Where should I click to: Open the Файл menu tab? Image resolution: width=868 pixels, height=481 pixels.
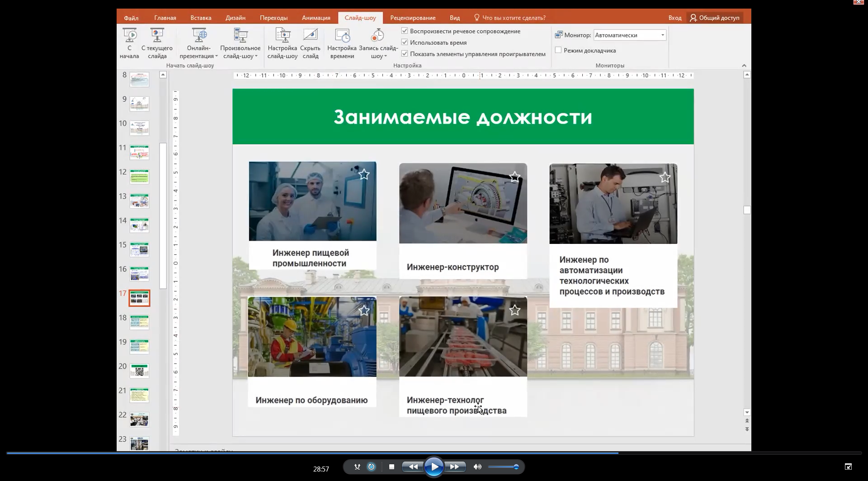coord(131,18)
